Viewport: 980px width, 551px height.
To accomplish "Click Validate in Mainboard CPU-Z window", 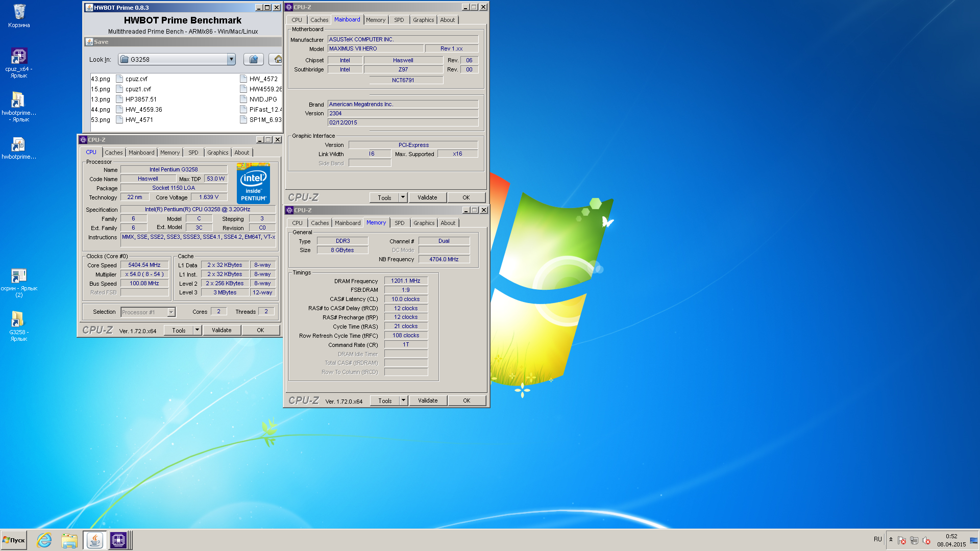I will coord(427,197).
